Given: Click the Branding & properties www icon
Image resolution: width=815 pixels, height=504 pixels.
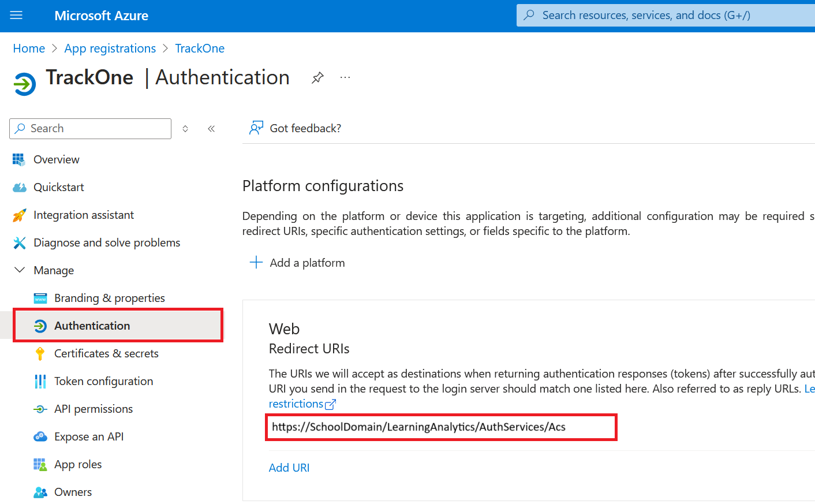Looking at the screenshot, I should point(40,298).
